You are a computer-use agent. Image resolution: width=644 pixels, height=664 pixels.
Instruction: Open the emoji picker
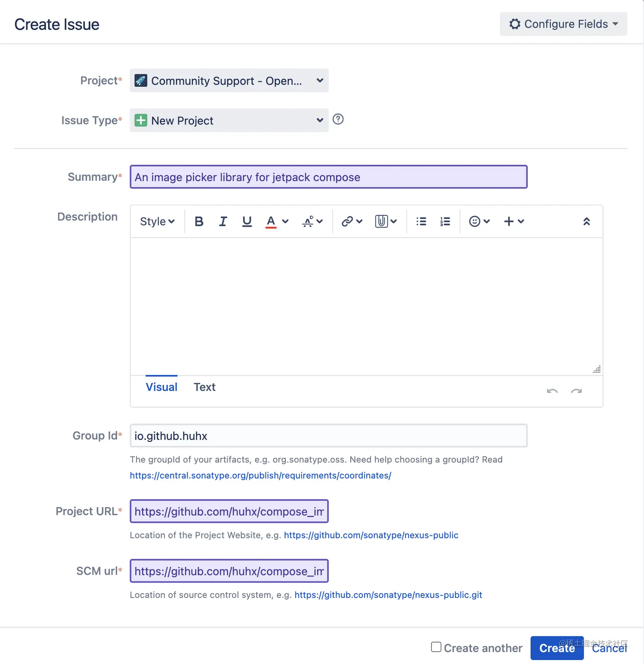tap(479, 221)
